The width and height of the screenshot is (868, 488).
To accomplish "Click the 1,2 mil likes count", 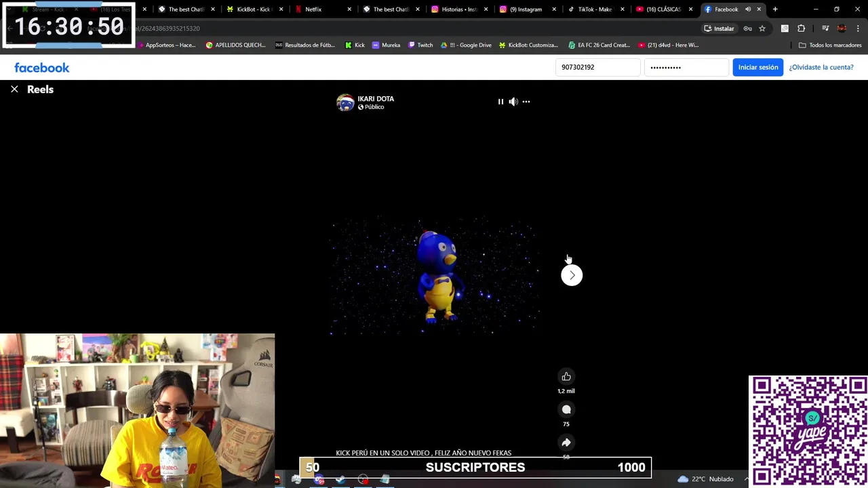I will click(x=566, y=391).
